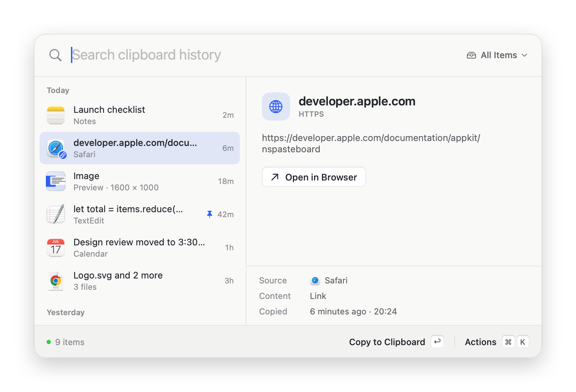This screenshot has width=576, height=392.
Task: Click the small Safari icon in Source row
Action: [x=315, y=281]
